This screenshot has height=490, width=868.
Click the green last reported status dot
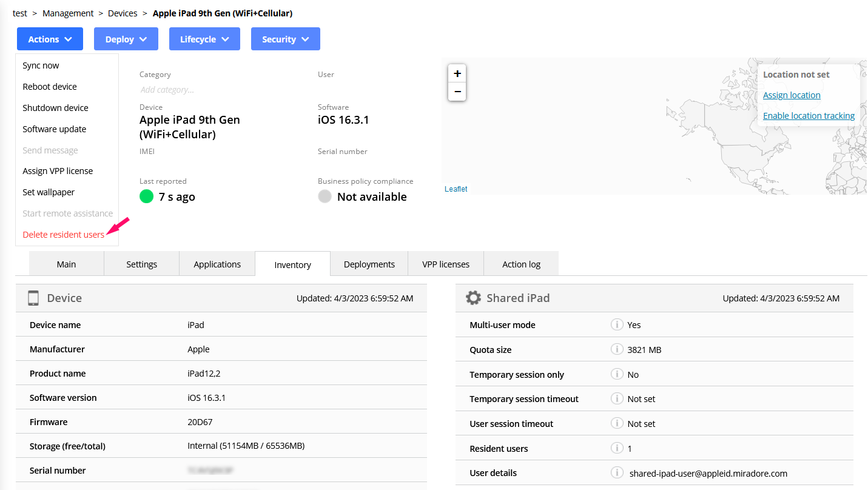146,196
